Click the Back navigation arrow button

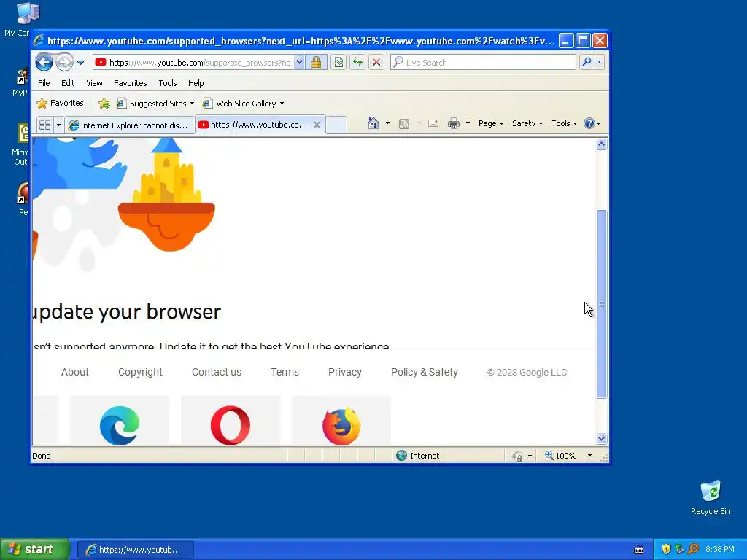click(x=44, y=62)
